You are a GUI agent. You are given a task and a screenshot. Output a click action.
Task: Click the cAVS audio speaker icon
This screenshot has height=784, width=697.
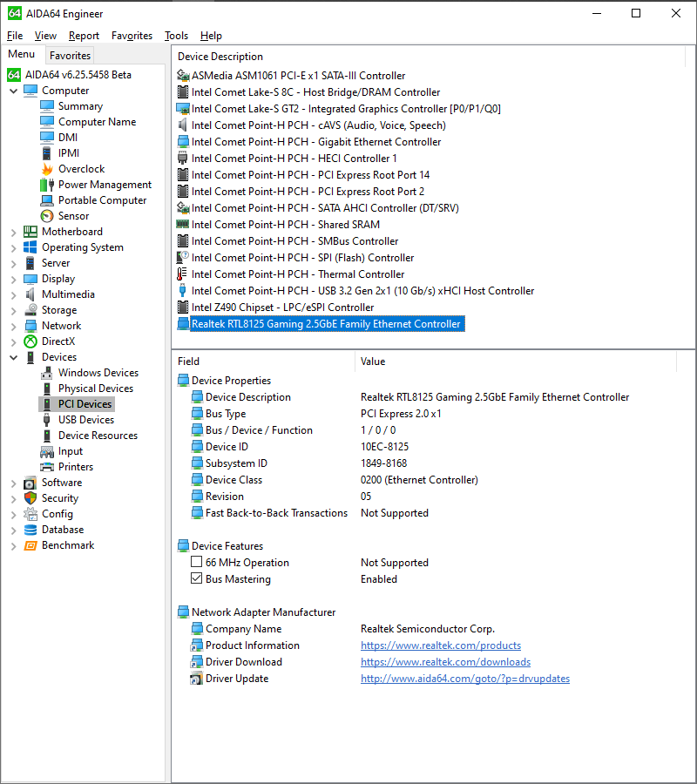[x=182, y=125]
